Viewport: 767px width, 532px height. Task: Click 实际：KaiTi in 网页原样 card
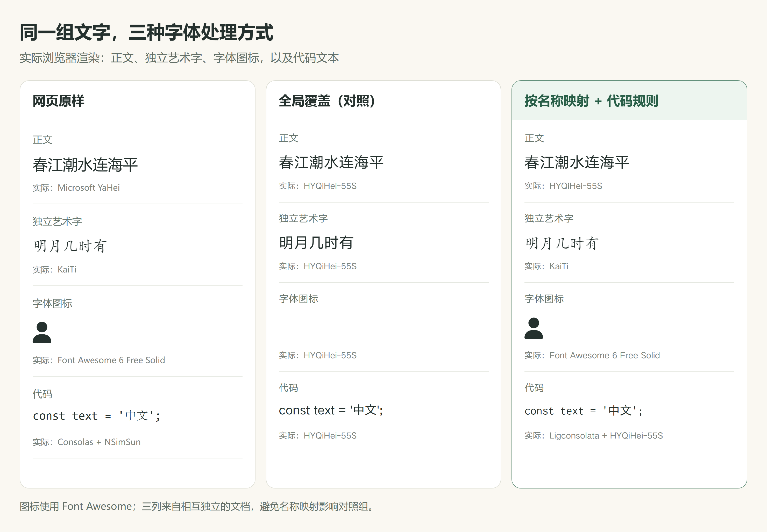[x=54, y=269]
